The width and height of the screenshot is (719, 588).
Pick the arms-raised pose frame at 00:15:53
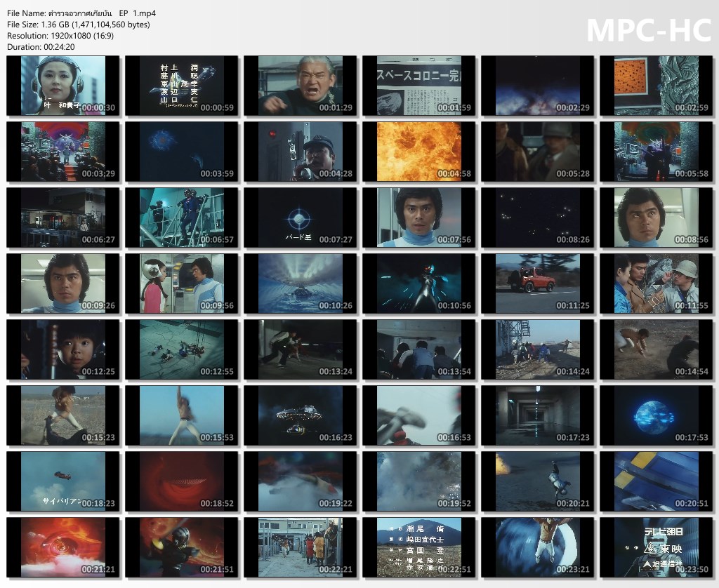pos(182,415)
